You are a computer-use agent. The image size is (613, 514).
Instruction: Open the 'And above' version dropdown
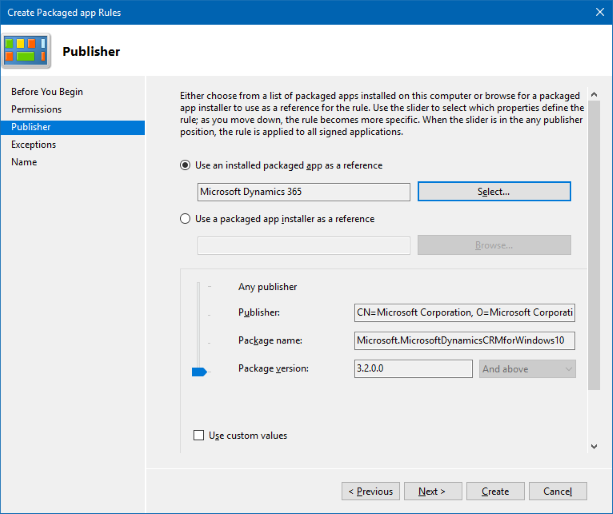pos(527,369)
